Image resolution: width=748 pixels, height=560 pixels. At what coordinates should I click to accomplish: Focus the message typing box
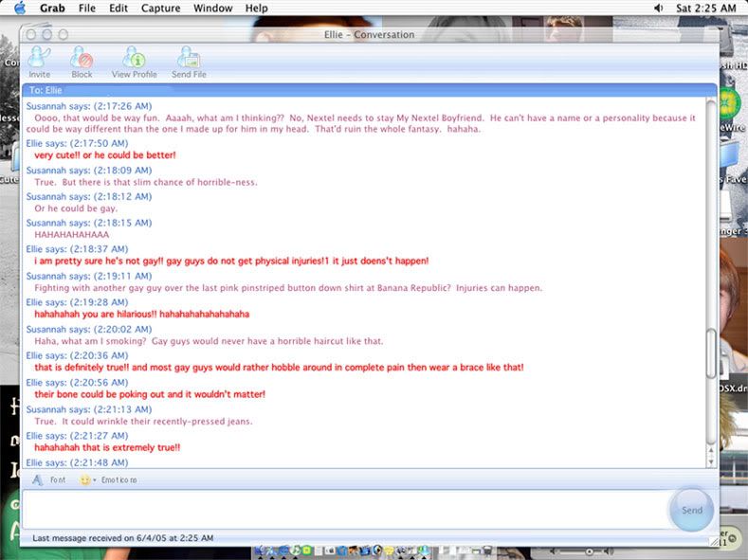click(x=346, y=510)
